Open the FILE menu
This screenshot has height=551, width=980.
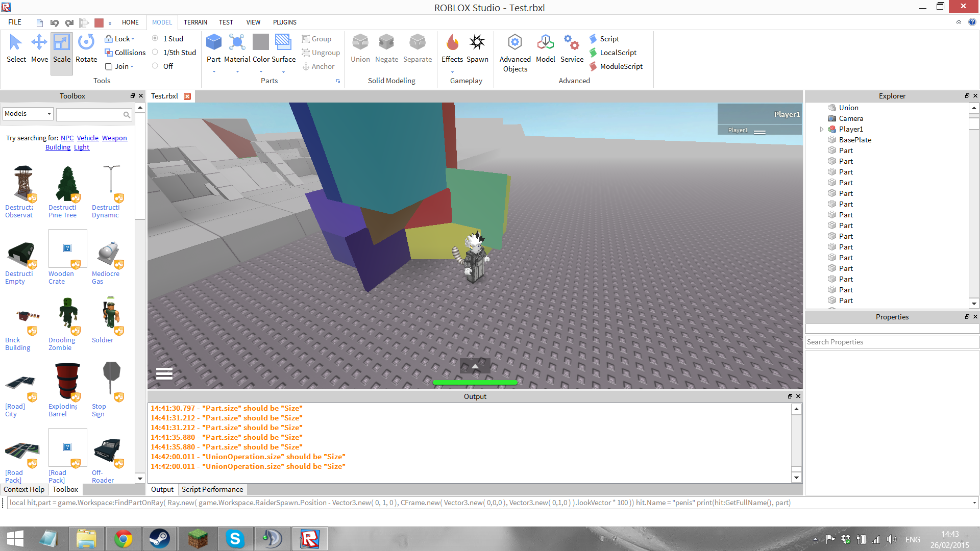[15, 22]
